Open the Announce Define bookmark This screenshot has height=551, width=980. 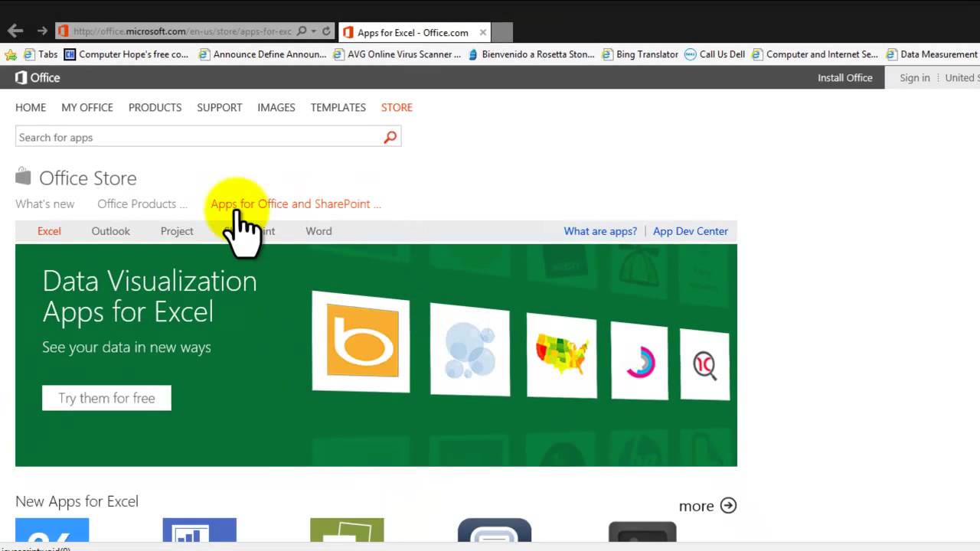coord(263,54)
